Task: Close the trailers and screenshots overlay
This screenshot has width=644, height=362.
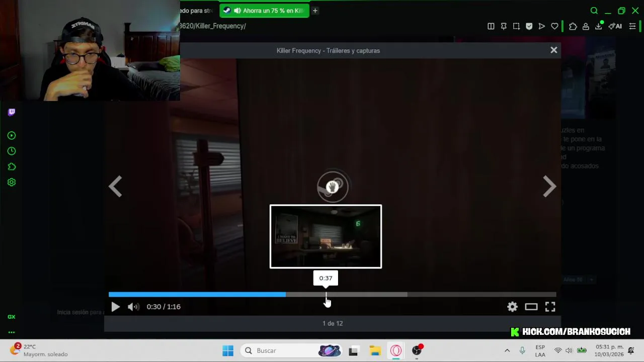Action: [x=553, y=50]
